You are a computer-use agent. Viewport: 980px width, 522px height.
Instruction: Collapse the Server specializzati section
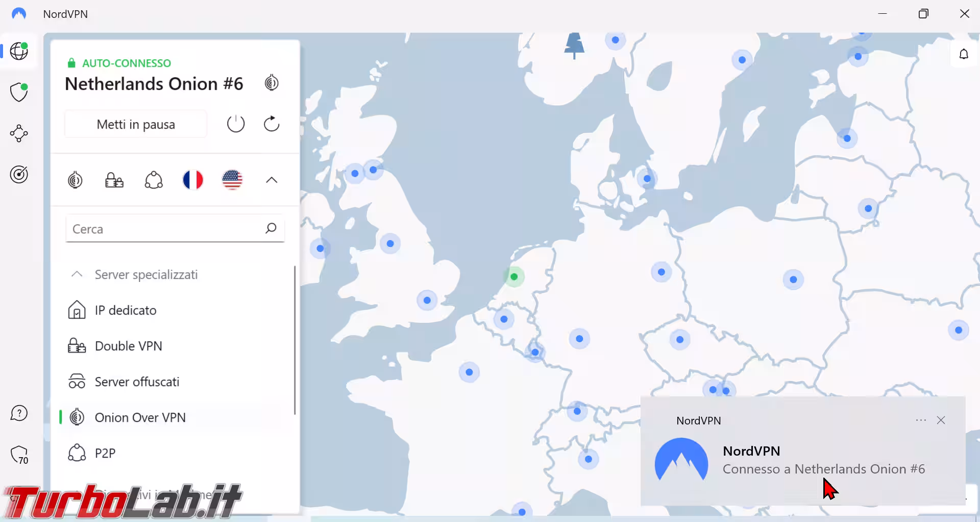coord(77,274)
